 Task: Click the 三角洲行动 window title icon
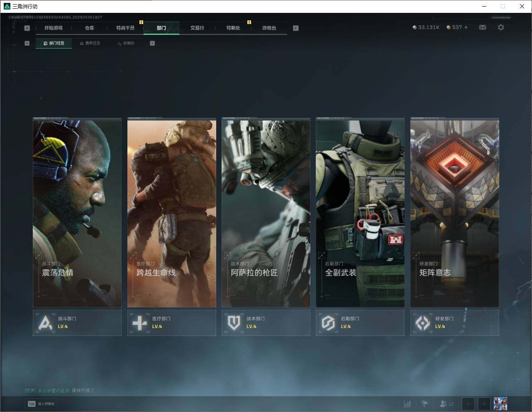[x=7, y=6]
